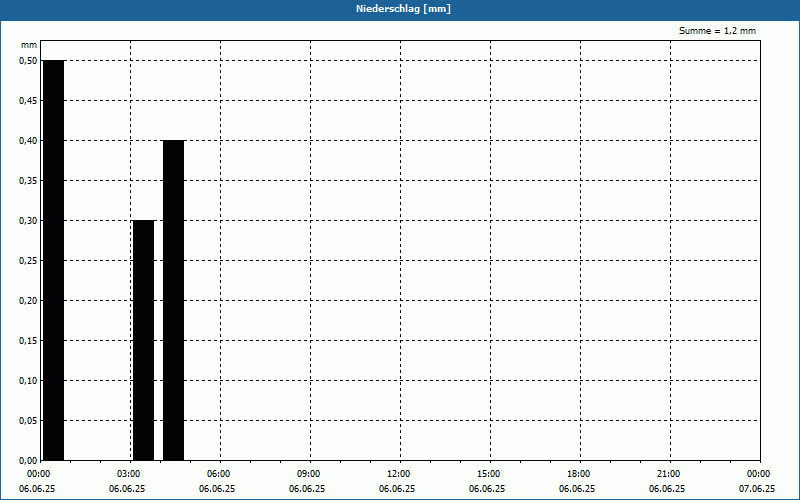800x500 pixels.
Task: Click the 0,30 mm bar at 03:00
Action: 143,340
